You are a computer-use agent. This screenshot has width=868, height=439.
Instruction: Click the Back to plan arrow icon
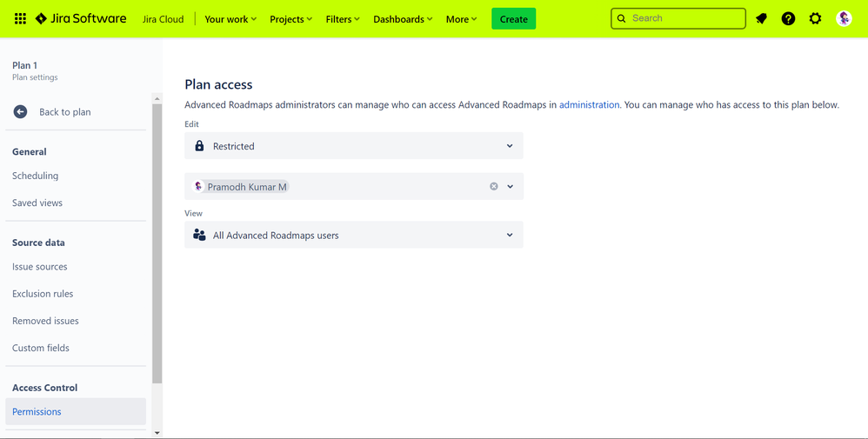(21, 112)
